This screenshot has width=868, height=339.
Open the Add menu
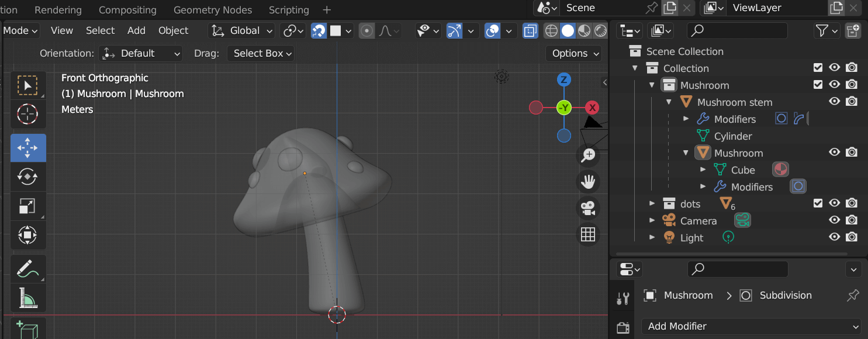click(x=136, y=30)
